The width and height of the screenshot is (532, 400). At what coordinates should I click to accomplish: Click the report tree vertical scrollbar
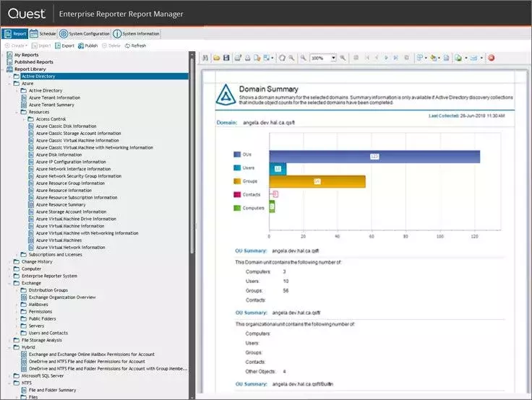192,152
